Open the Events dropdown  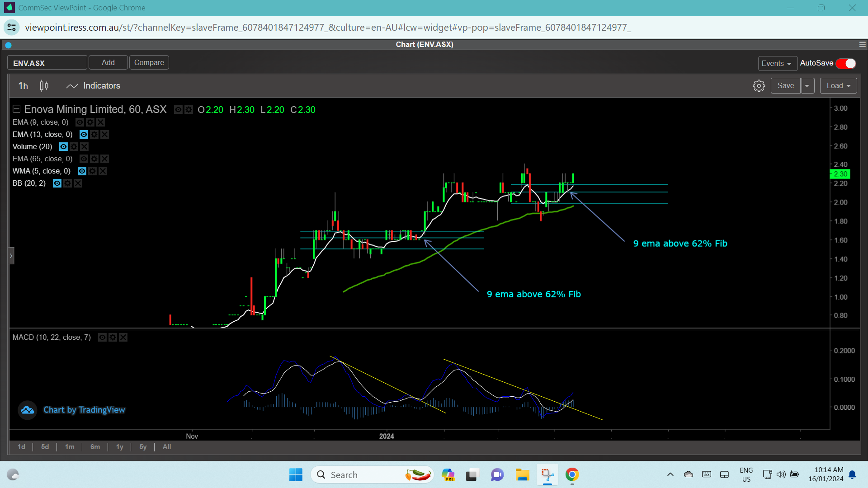coord(777,64)
